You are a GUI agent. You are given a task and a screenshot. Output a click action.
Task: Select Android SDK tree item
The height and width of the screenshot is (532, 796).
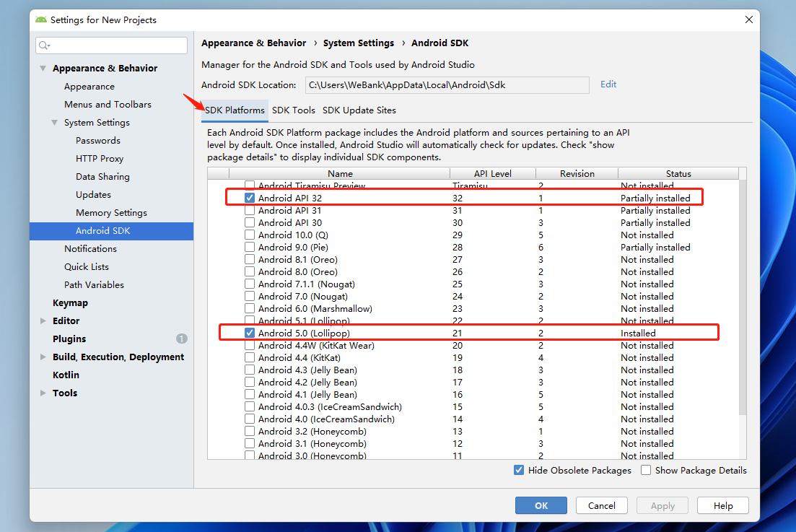pyautogui.click(x=111, y=231)
